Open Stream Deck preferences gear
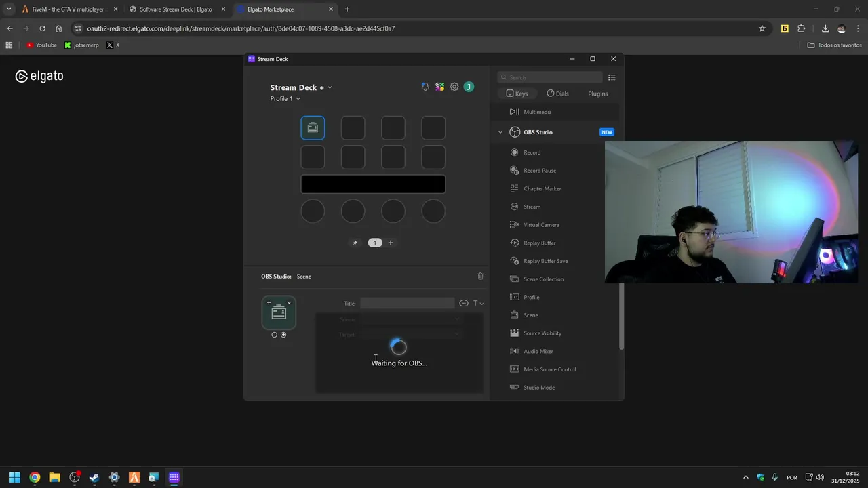 (454, 87)
